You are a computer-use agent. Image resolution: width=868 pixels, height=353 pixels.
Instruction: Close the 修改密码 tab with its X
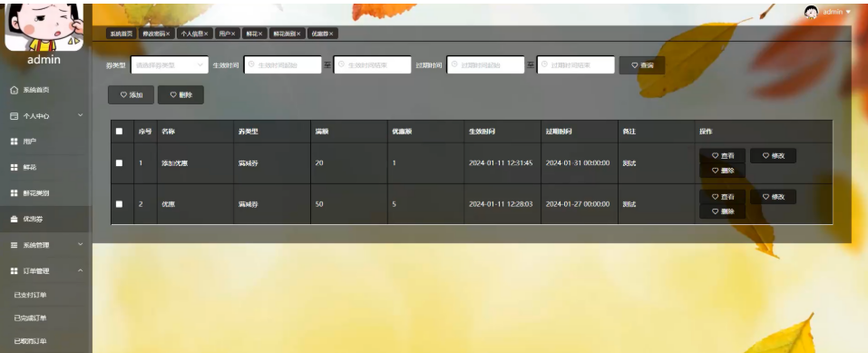tap(169, 34)
